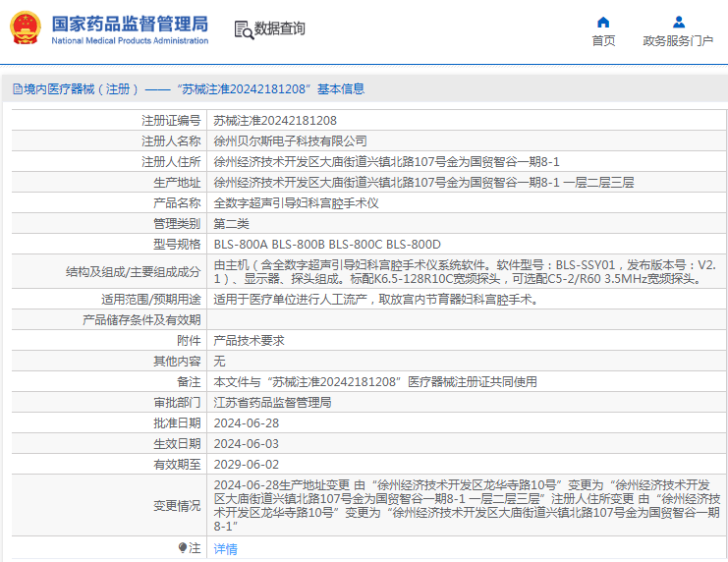
Task: Click the lightbulb icon beside 注
Action: coord(183,548)
